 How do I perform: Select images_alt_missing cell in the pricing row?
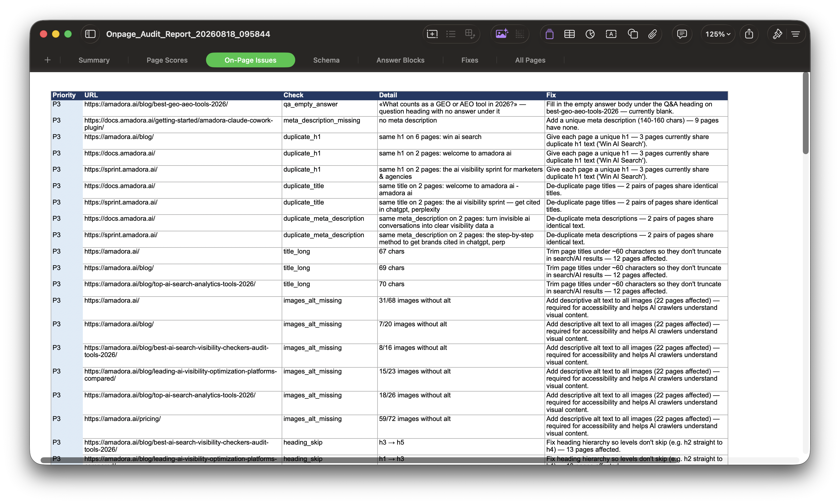[329, 426]
